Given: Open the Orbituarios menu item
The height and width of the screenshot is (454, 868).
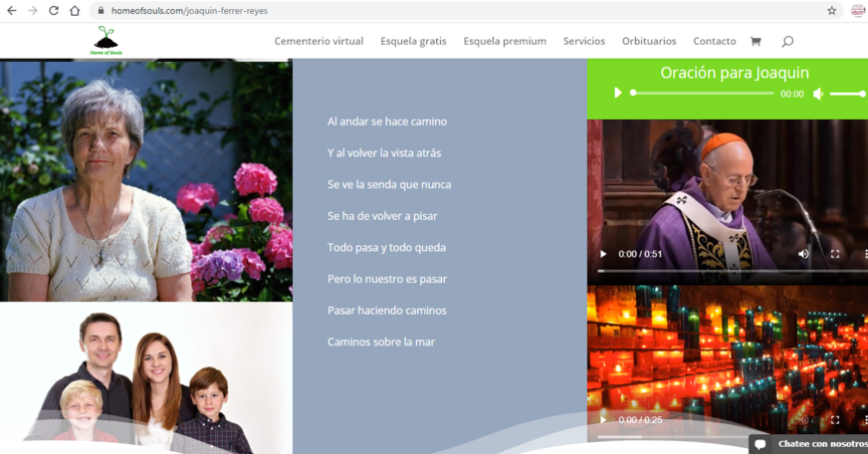Looking at the screenshot, I should (649, 41).
